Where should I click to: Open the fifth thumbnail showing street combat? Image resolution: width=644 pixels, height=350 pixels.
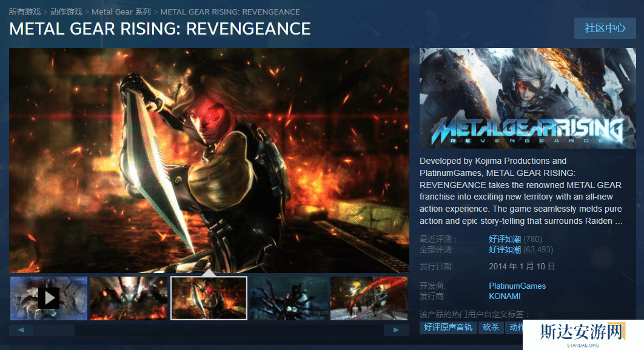pyautogui.click(x=369, y=298)
